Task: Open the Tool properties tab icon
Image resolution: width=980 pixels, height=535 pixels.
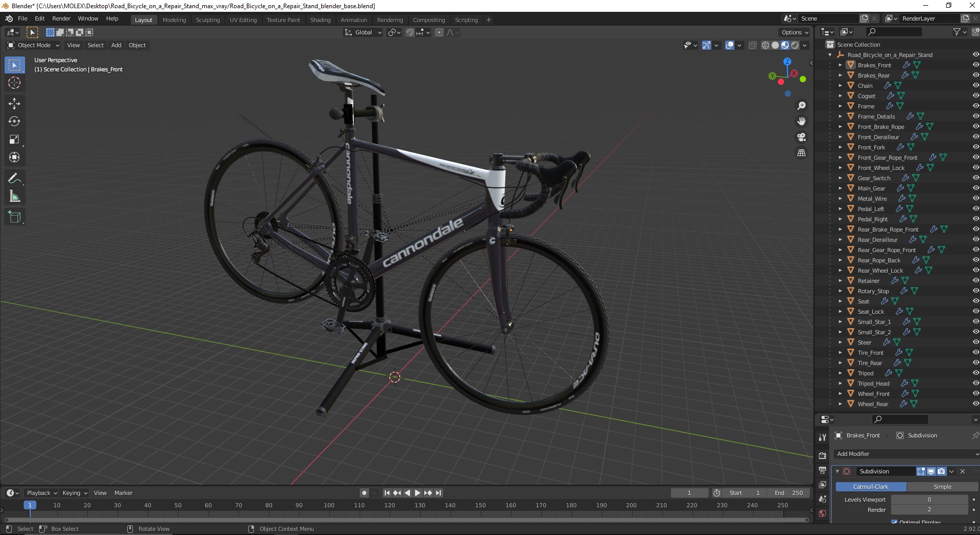Action: (x=822, y=437)
